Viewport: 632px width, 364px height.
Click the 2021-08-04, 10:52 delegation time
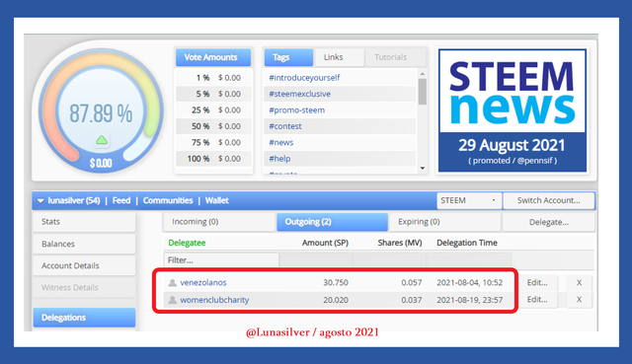(470, 283)
